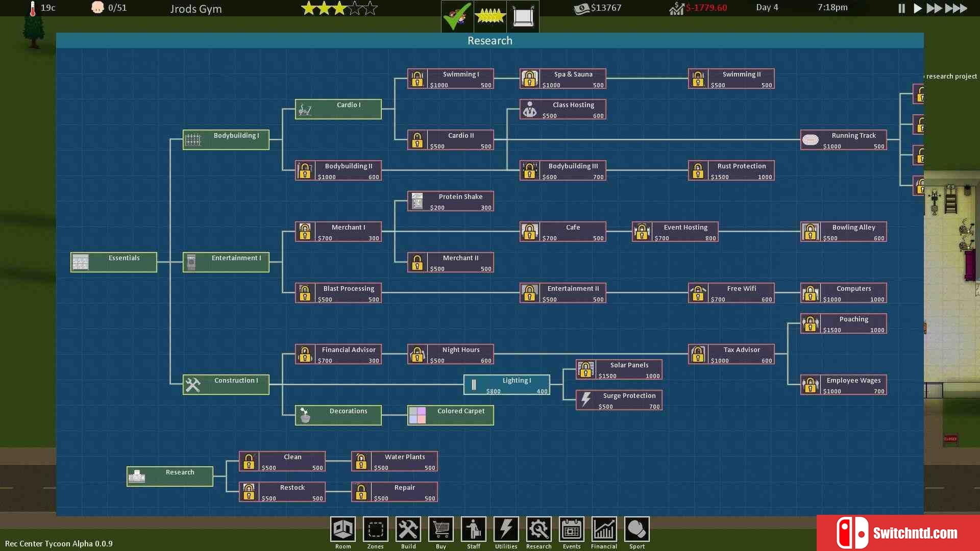Select the Financial Advisor research node
The height and width of the screenshot is (551, 980).
[x=338, y=354]
